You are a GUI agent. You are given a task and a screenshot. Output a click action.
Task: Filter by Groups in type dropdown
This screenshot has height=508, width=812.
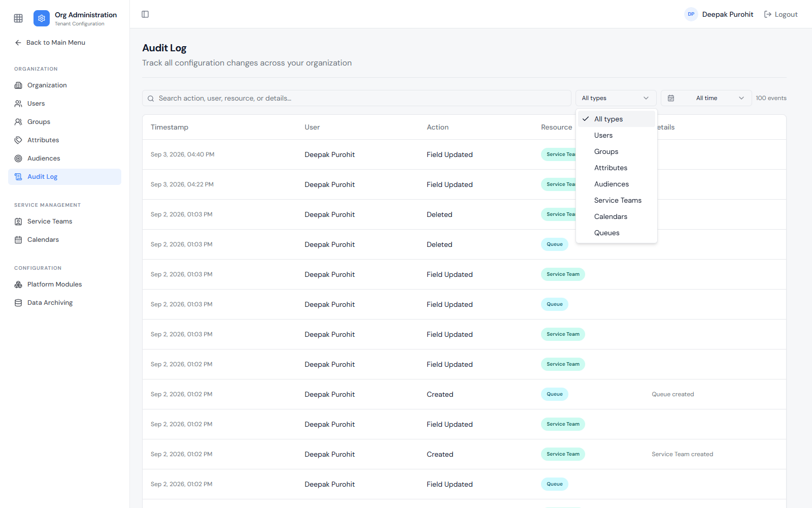coord(617,151)
